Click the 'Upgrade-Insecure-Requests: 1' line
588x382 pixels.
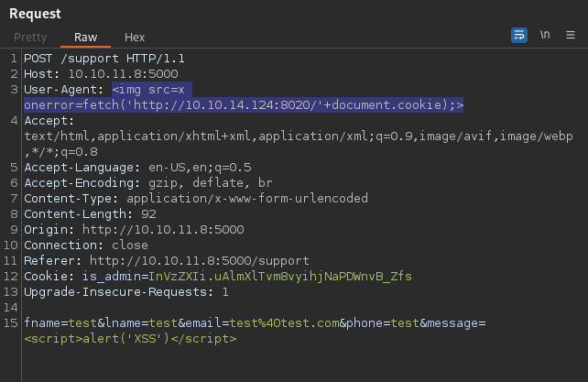click(126, 292)
